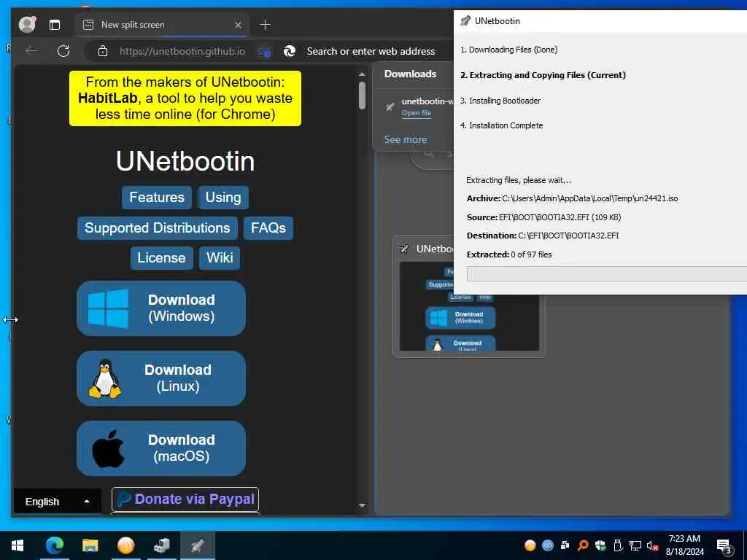Open the English language dropdown
Viewport: 747px width, 560px height.
pyautogui.click(x=58, y=502)
